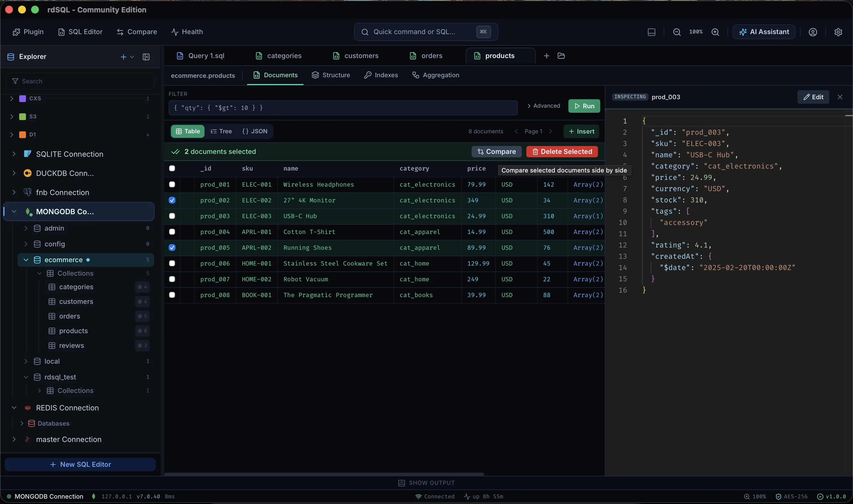Check the prod_001 row checkbox
853x504 pixels.
point(172,184)
